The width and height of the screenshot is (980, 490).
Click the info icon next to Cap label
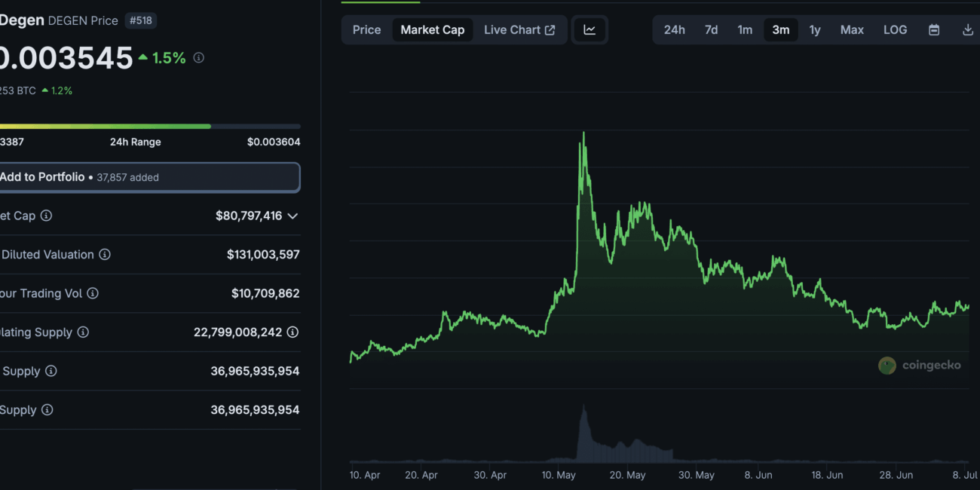[46, 216]
